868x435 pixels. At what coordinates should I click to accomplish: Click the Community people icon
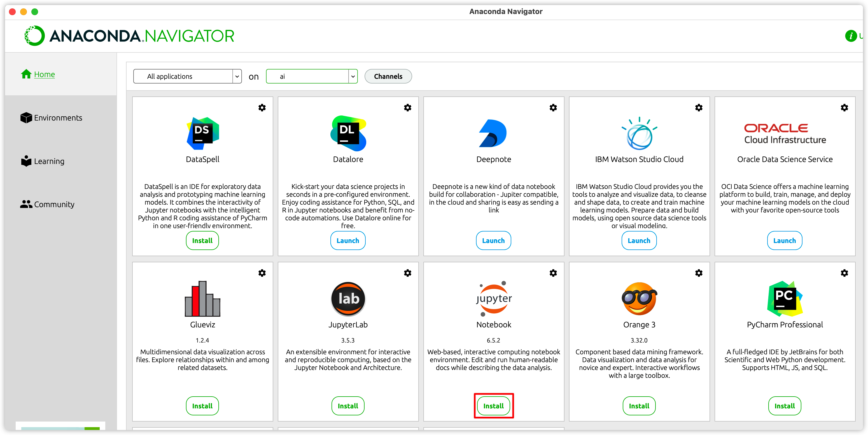(26, 204)
